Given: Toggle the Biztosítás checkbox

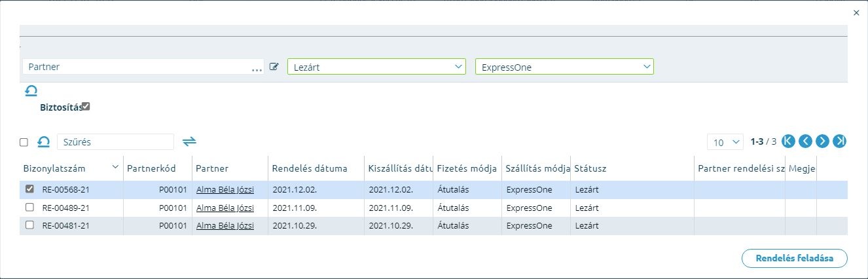Looking at the screenshot, I should coord(86,107).
